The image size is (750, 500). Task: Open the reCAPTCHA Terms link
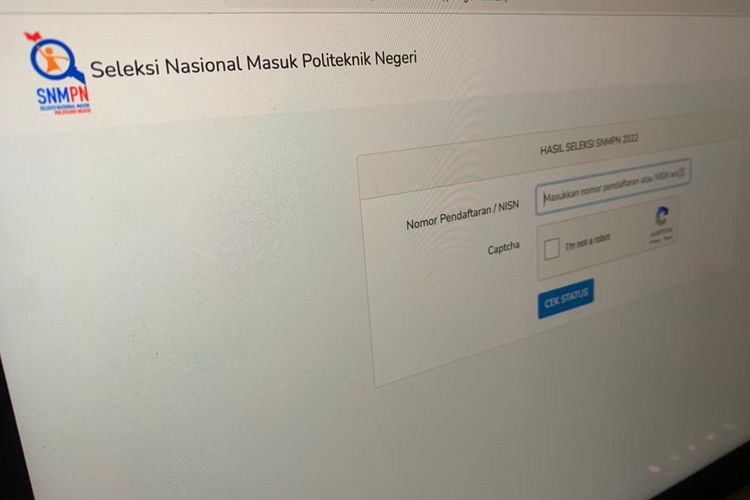pos(668,237)
